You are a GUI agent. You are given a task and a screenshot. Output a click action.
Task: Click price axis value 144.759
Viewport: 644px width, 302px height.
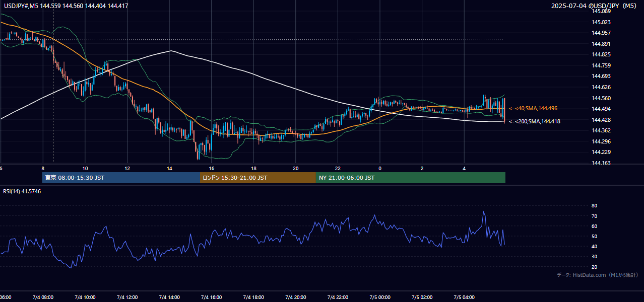click(601, 65)
